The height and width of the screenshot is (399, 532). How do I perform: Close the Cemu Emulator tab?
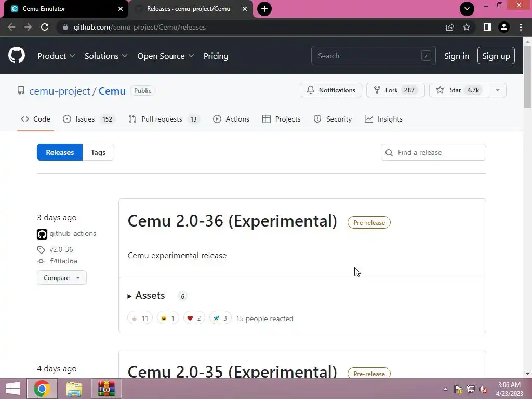(121, 9)
